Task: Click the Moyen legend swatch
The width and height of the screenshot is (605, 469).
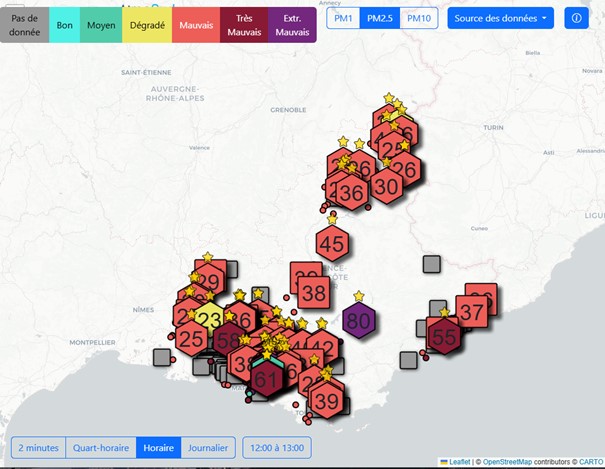Action: tap(101, 25)
